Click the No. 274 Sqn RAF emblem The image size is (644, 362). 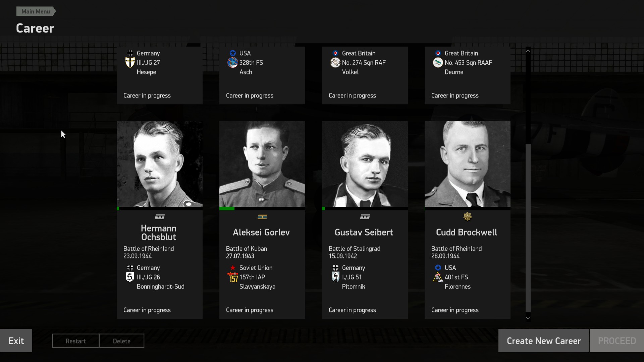point(335,63)
